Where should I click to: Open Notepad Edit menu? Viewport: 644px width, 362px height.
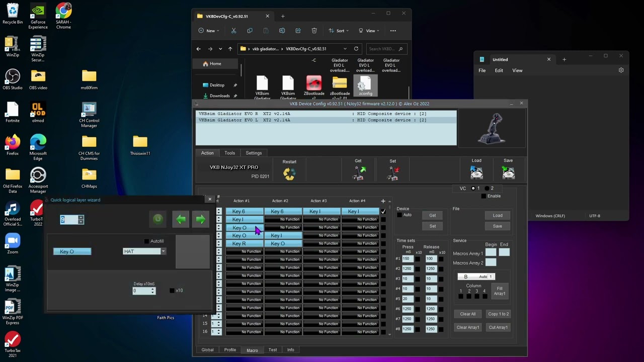[x=499, y=70]
